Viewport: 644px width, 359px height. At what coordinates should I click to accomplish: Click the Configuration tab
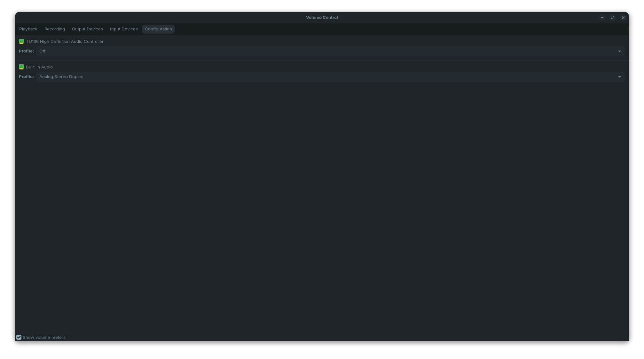[158, 29]
